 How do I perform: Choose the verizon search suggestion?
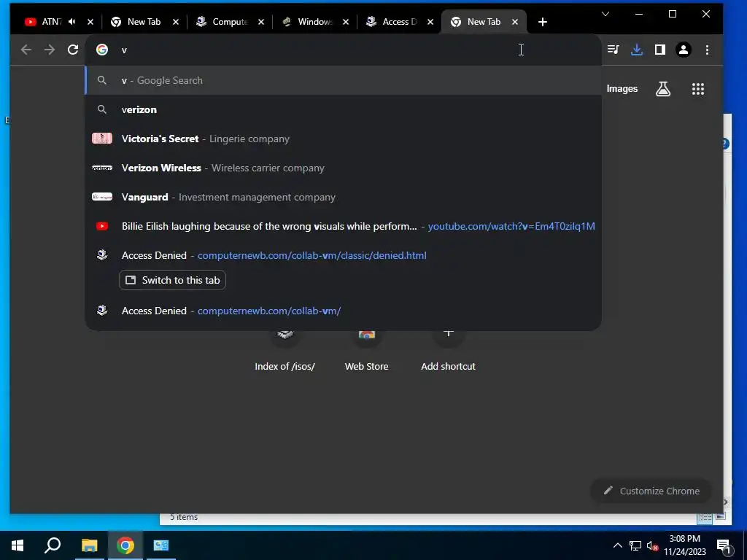point(343,109)
